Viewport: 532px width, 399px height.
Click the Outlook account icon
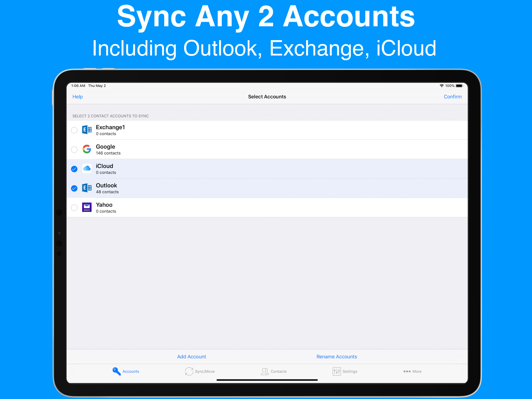coord(87,188)
